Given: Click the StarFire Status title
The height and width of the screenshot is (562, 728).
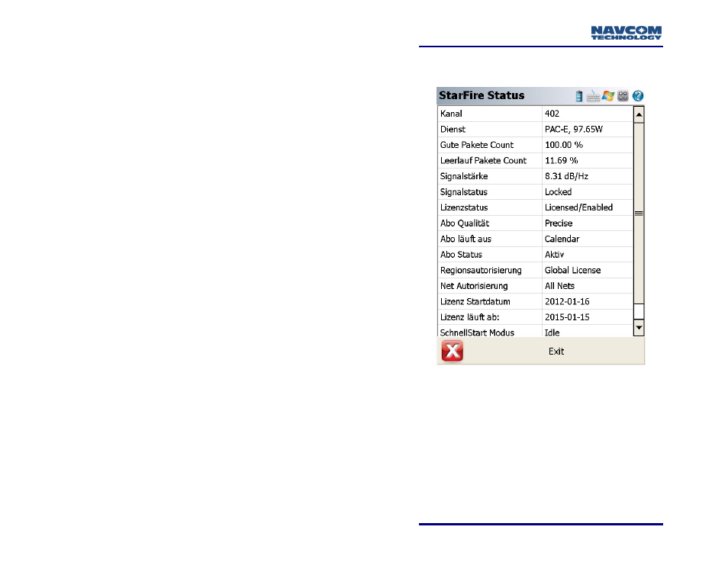Looking at the screenshot, I should 482,95.
